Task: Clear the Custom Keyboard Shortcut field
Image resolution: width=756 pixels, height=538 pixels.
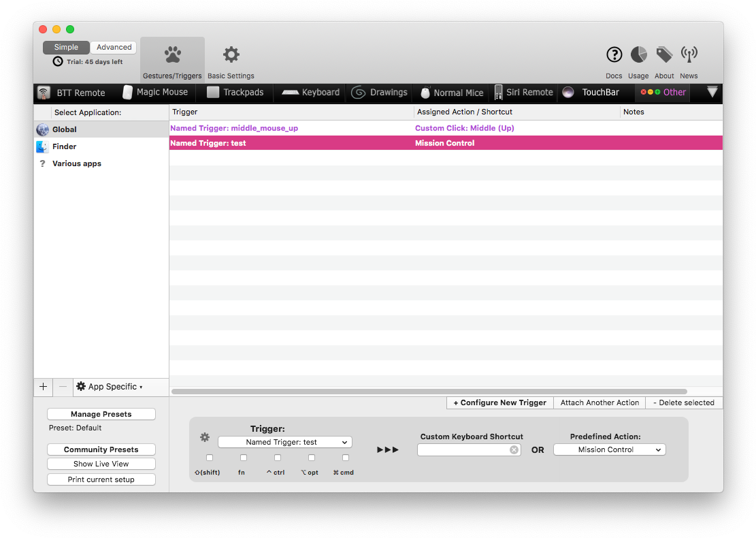Action: (x=514, y=449)
